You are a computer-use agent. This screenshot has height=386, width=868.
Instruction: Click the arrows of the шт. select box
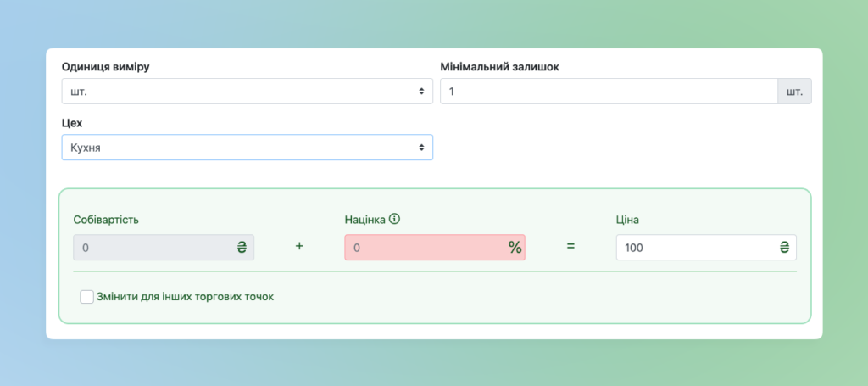421,91
